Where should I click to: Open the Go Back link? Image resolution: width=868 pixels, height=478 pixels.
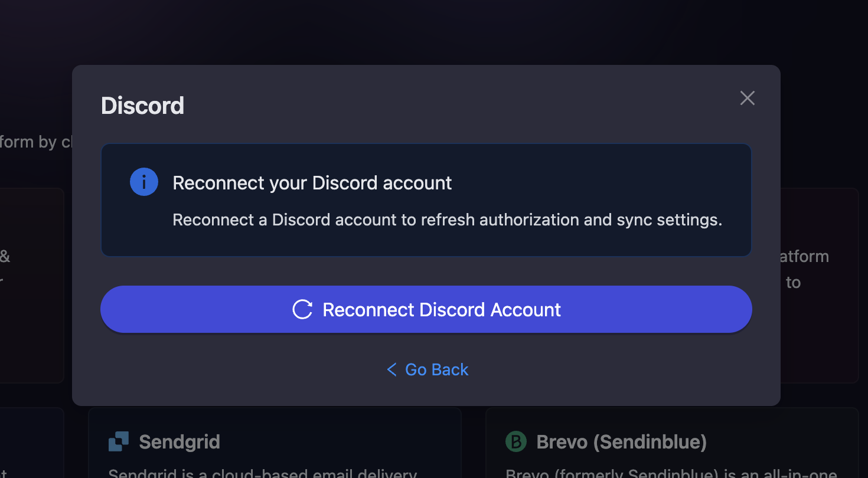coord(436,369)
